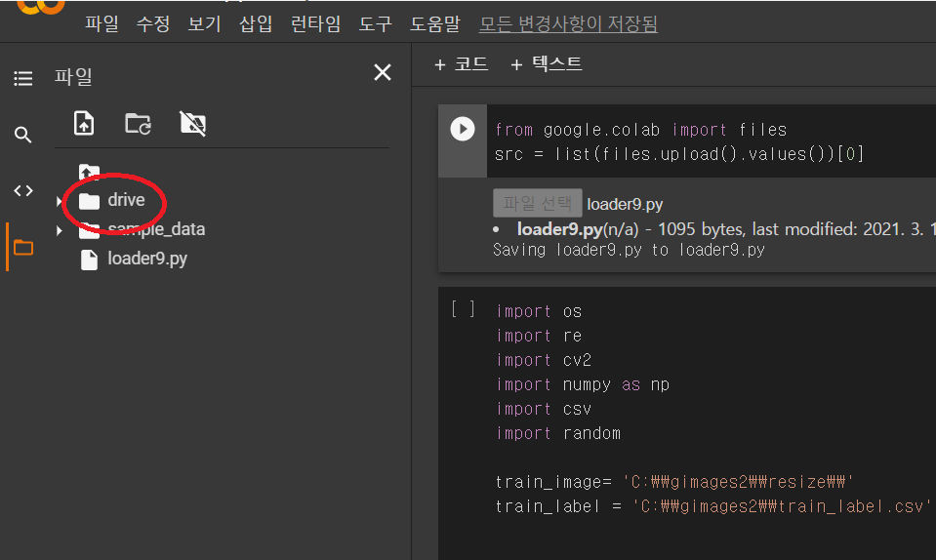This screenshot has width=936, height=560.
Task: Open the 런타임 menu
Action: [315, 24]
